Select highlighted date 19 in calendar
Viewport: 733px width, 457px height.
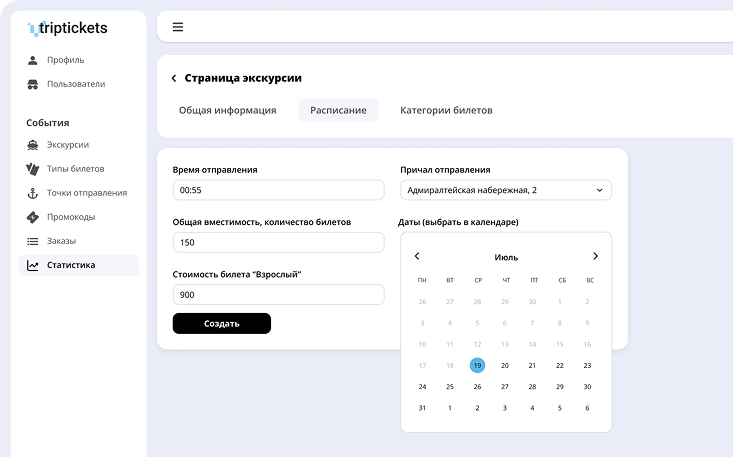[x=477, y=366]
